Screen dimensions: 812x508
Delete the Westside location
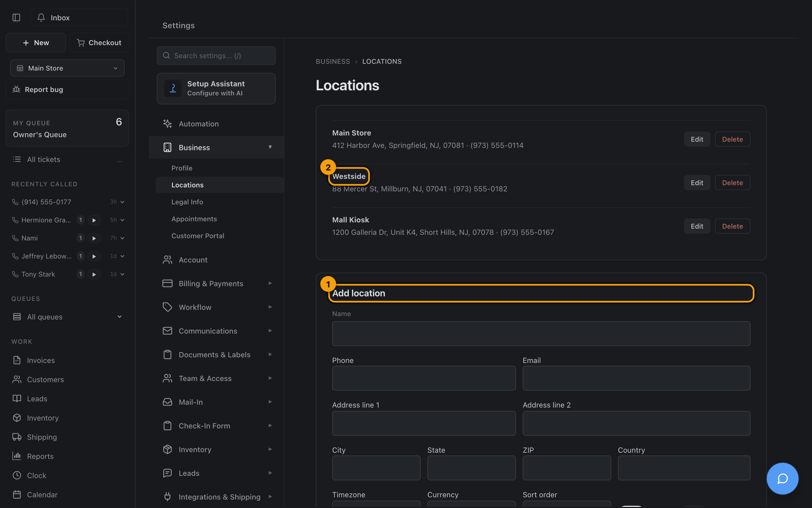(x=732, y=183)
